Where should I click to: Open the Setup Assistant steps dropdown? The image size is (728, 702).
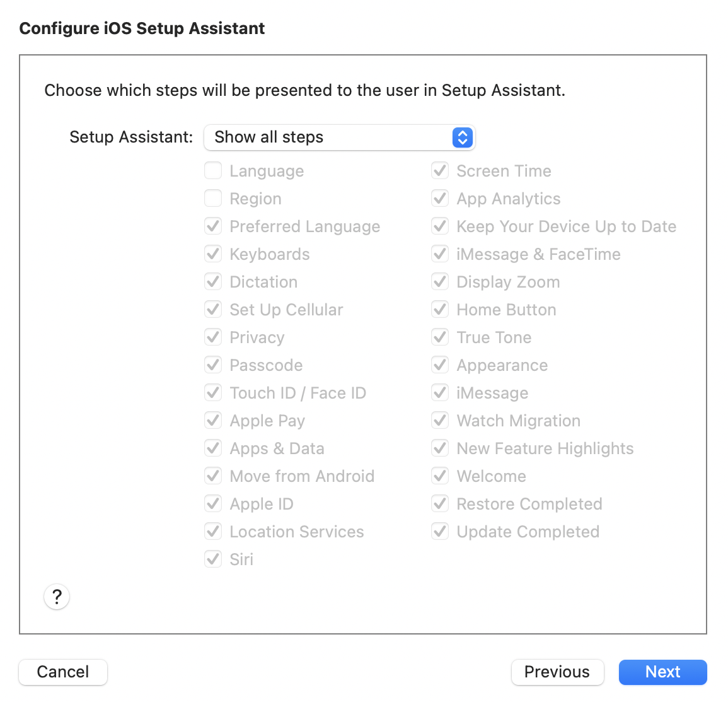pyautogui.click(x=339, y=137)
